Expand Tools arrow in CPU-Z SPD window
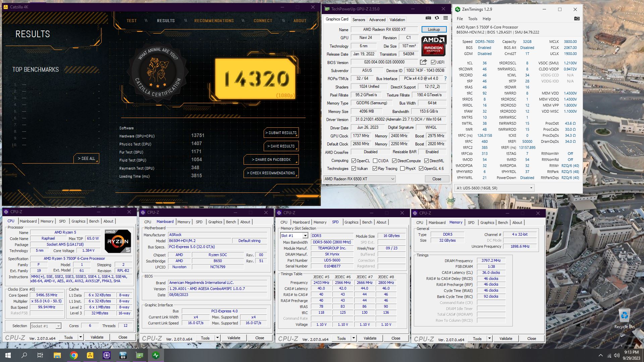Screen dimensions: 644x362 pyautogui.click(x=354, y=338)
